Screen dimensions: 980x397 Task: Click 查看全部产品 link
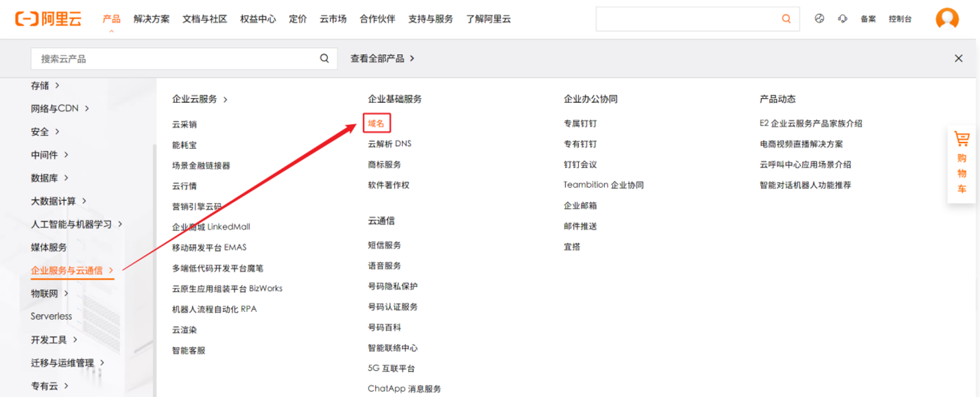click(x=383, y=59)
